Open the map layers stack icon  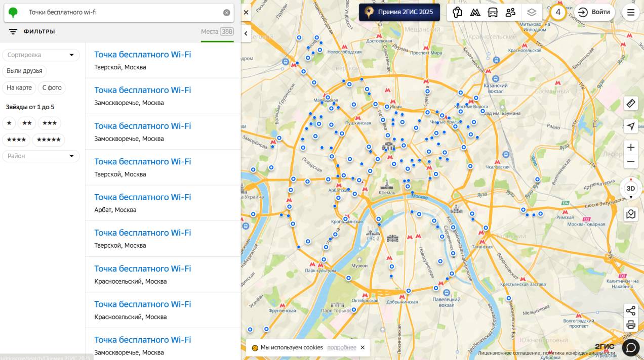(x=531, y=13)
